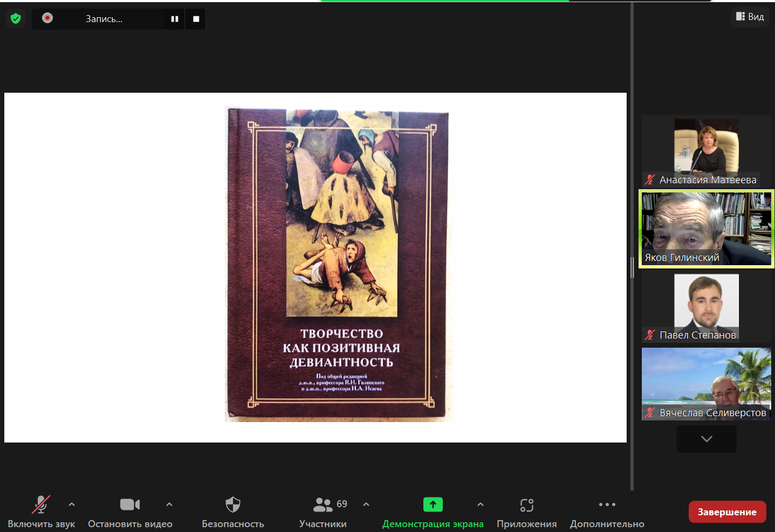775x532 pixels.
Task: Select Павел Степанов video thumbnail
Action: 707,307
